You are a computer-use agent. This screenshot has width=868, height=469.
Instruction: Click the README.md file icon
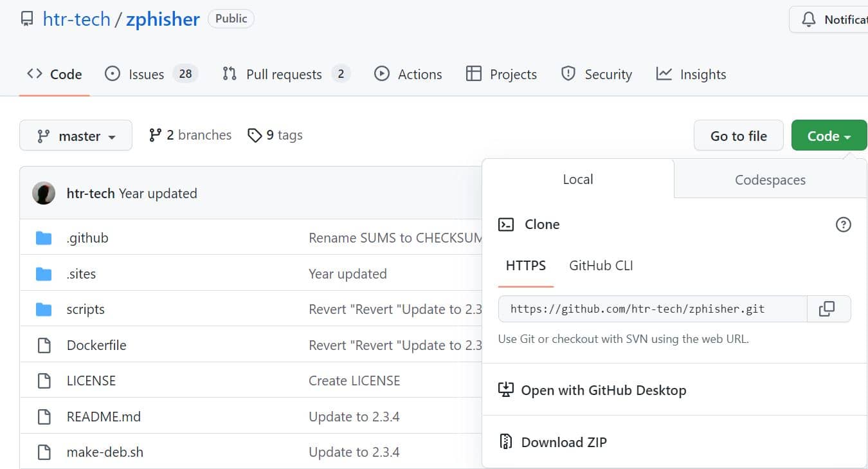44,417
